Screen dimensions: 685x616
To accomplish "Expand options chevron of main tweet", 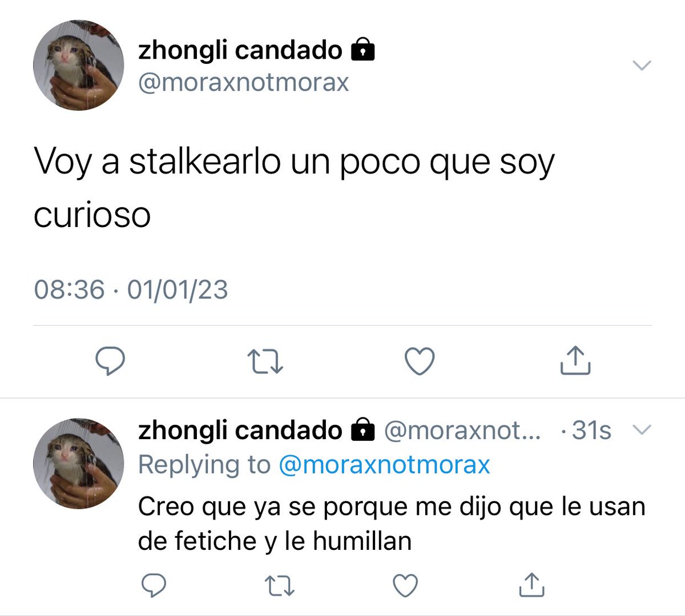I will point(642,66).
